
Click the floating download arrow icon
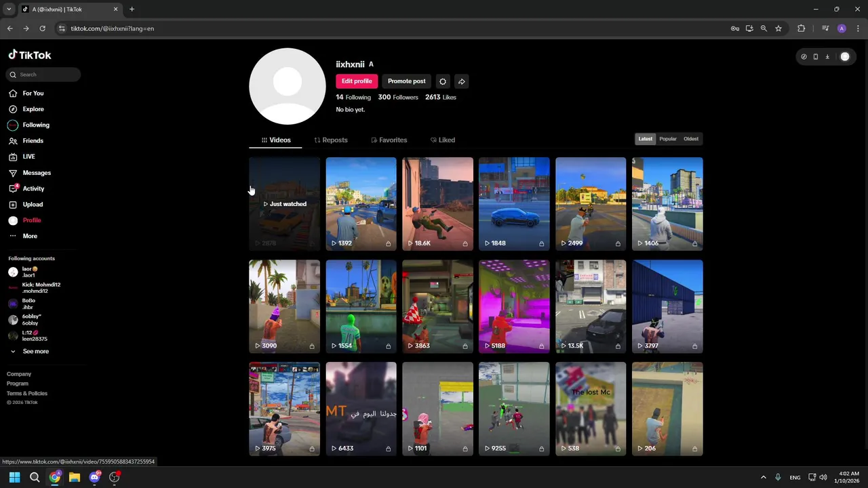pos(827,57)
